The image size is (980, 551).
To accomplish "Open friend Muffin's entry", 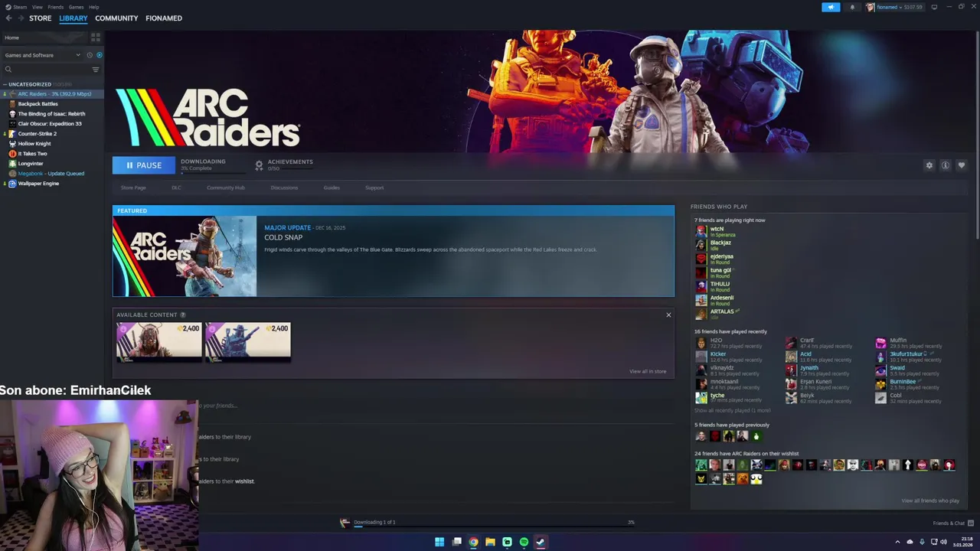I will coord(898,341).
